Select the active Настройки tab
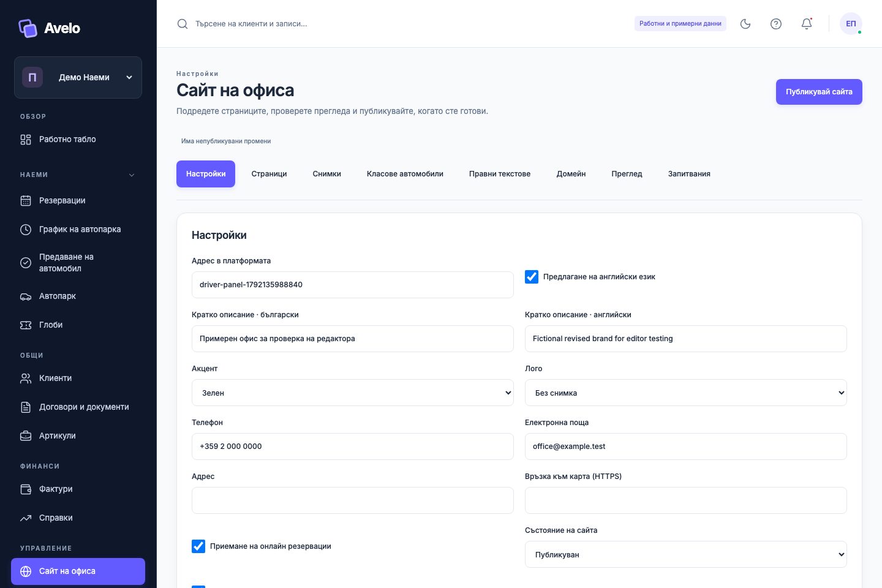Image resolution: width=882 pixels, height=588 pixels. pyautogui.click(x=206, y=174)
